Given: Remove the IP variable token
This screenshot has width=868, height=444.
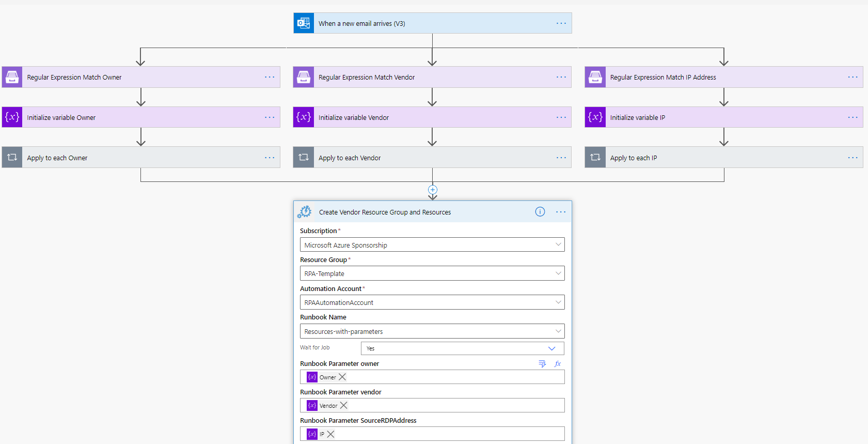Looking at the screenshot, I should [331, 434].
